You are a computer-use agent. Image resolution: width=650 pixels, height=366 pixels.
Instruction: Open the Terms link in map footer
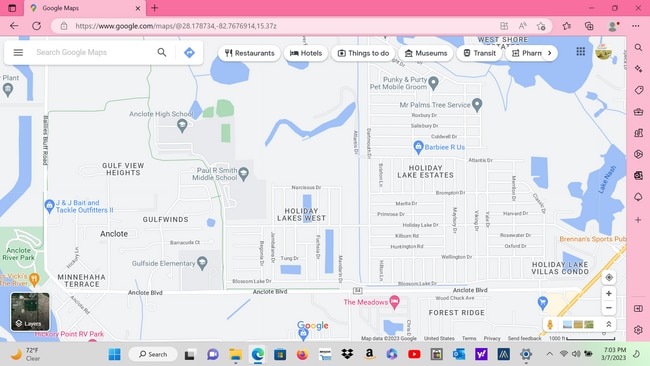pyautogui.click(x=469, y=339)
